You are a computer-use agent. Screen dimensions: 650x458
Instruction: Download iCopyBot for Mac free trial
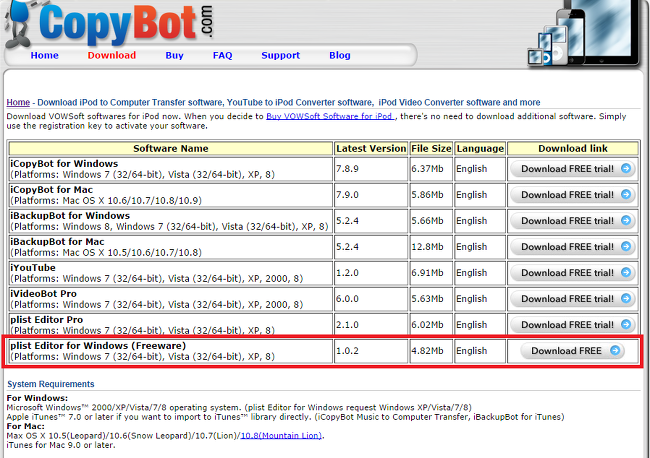coord(572,195)
